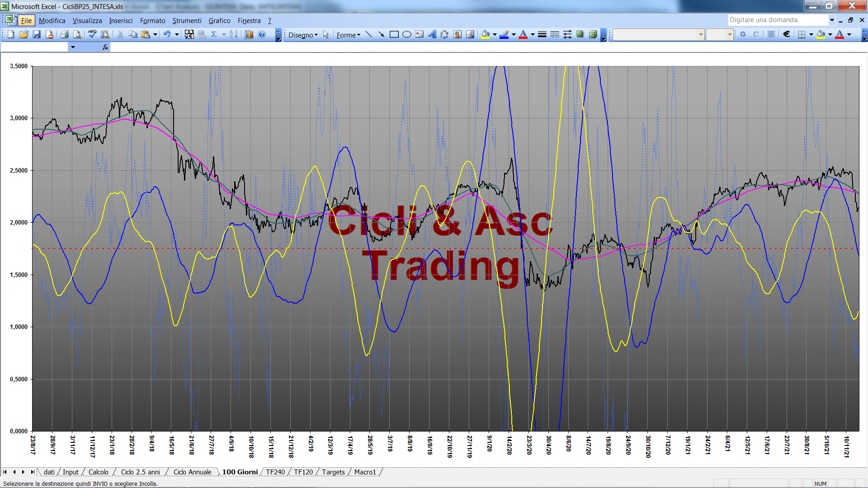Undo the last action
The width and height of the screenshot is (868, 488).
point(167,34)
